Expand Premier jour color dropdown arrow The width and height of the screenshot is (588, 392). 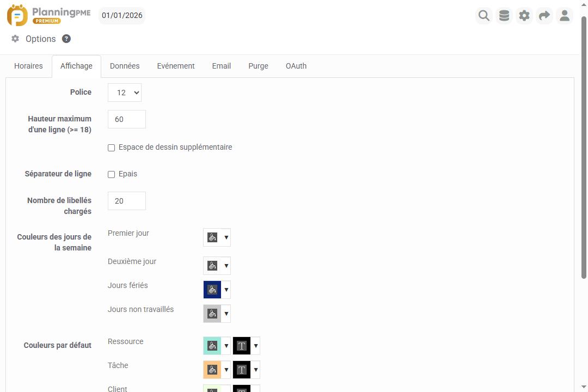coord(226,237)
